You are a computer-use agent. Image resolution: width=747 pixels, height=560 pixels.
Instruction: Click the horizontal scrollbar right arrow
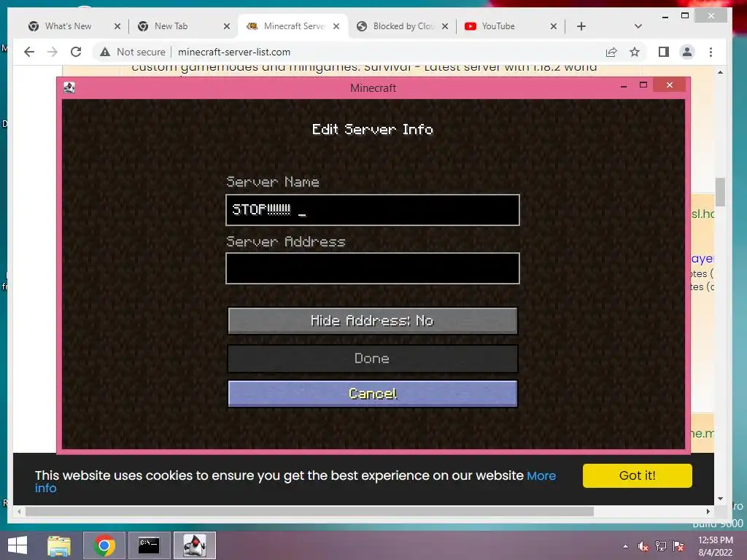point(708,511)
